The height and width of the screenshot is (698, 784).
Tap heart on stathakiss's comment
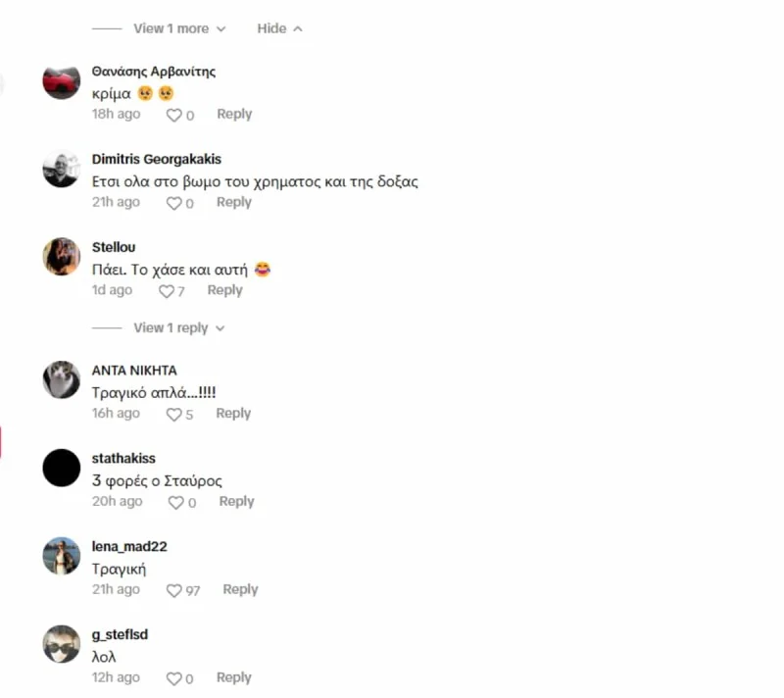click(x=176, y=503)
